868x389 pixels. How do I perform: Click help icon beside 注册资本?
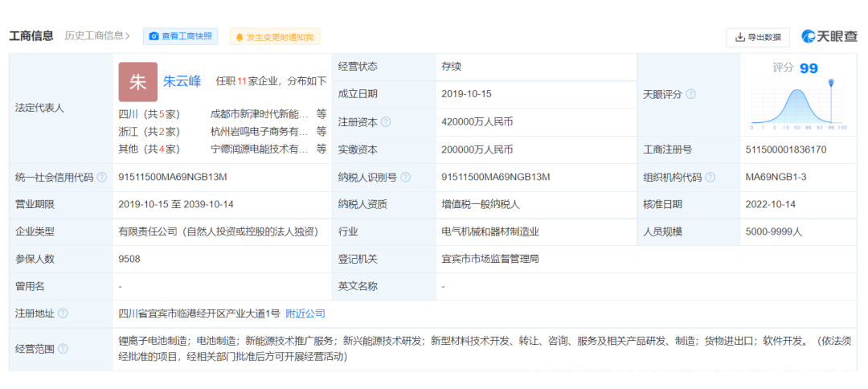click(x=386, y=122)
